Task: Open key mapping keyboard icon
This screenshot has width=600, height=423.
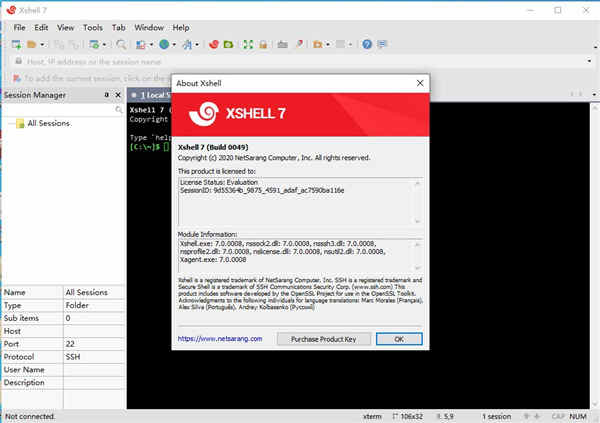Action: [x=282, y=44]
